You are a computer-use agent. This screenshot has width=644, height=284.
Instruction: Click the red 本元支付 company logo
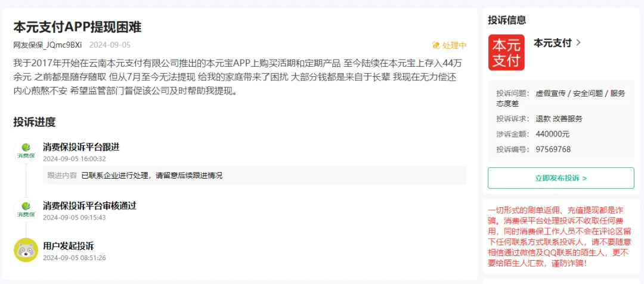tap(506, 52)
